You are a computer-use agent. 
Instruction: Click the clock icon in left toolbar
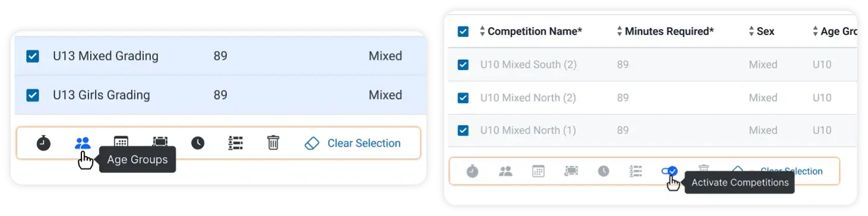(198, 143)
